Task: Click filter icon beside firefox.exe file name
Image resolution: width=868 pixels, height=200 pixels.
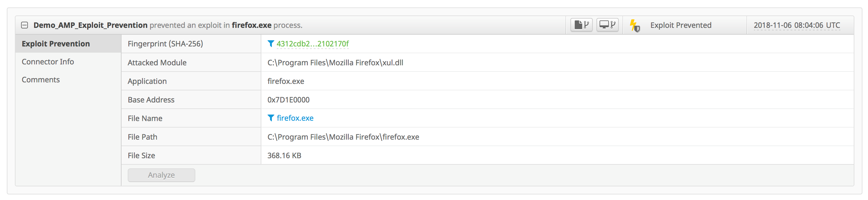Action: (271, 118)
